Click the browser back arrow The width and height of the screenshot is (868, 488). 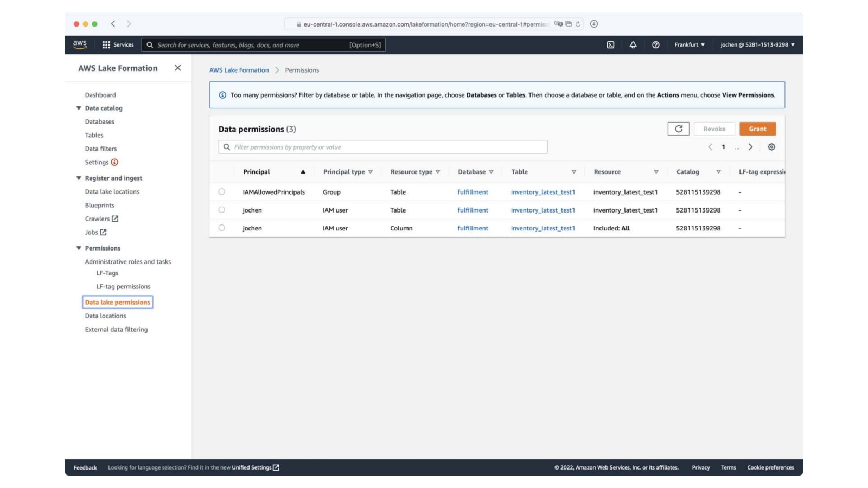point(113,24)
